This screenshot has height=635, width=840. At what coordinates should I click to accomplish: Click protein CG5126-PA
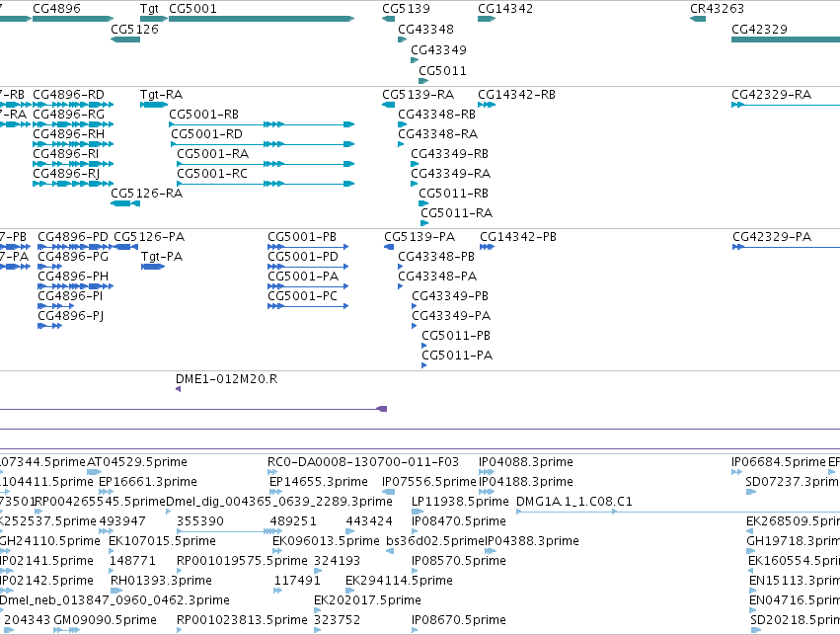click(x=149, y=237)
